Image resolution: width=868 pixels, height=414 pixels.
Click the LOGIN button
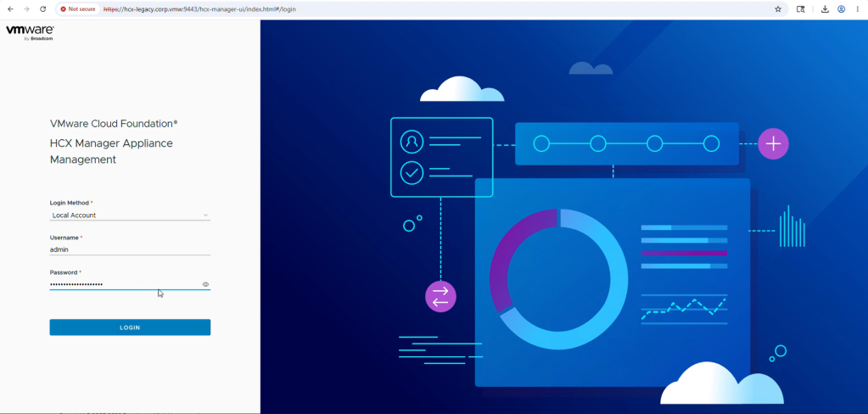click(x=130, y=327)
